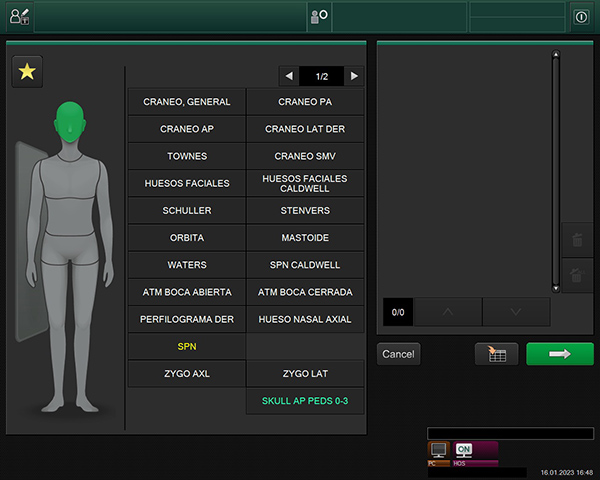
Task: Go to next protocol page arrow
Action: pos(354,76)
